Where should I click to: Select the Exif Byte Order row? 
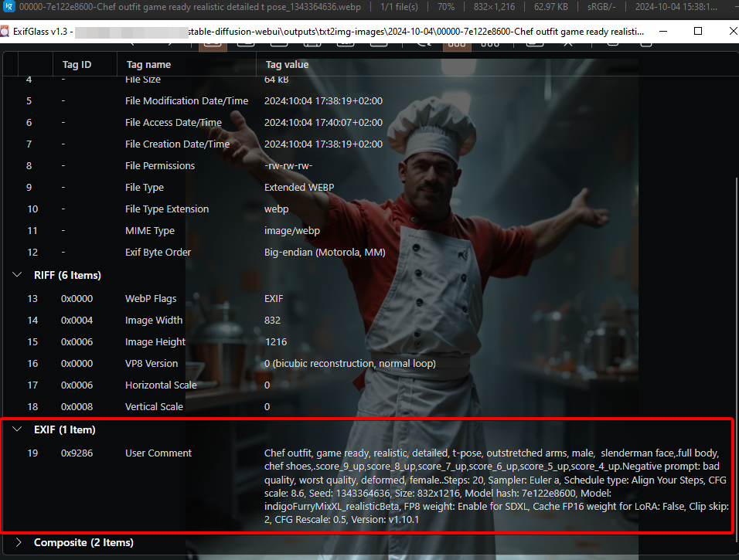[x=369, y=253]
